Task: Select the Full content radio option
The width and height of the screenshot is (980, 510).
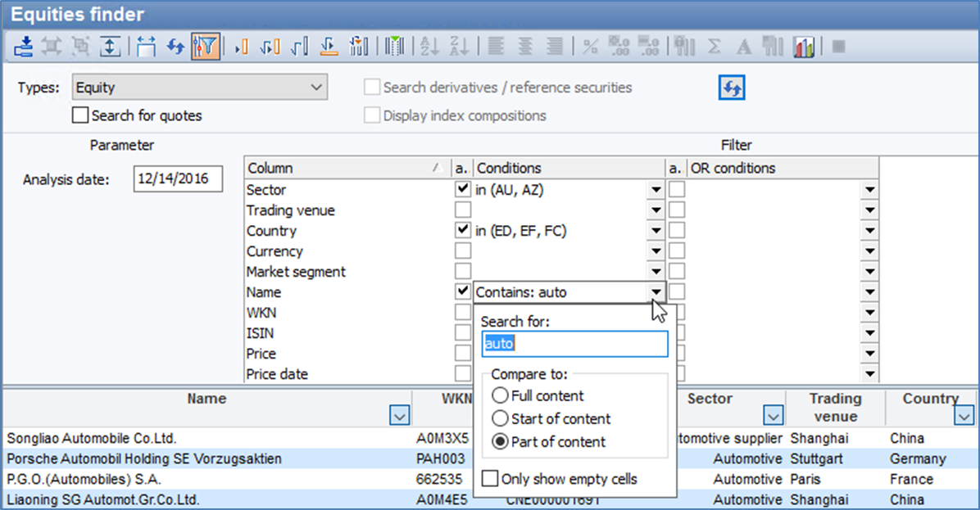Action: (499, 396)
